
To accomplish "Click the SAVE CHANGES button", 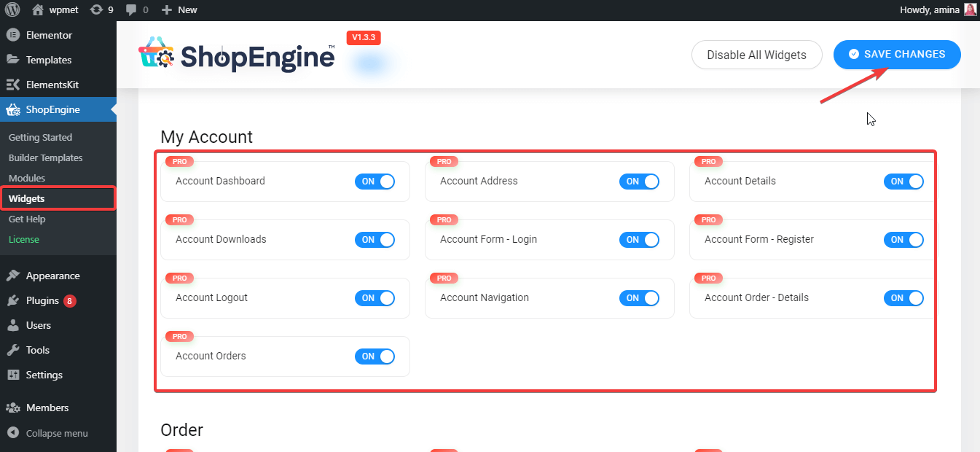I will 897,55.
